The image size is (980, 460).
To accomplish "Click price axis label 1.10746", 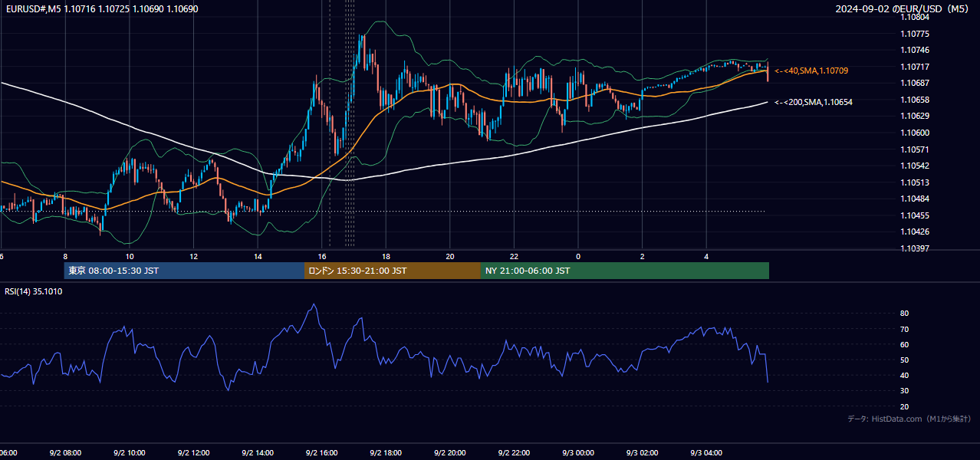I will [x=915, y=50].
